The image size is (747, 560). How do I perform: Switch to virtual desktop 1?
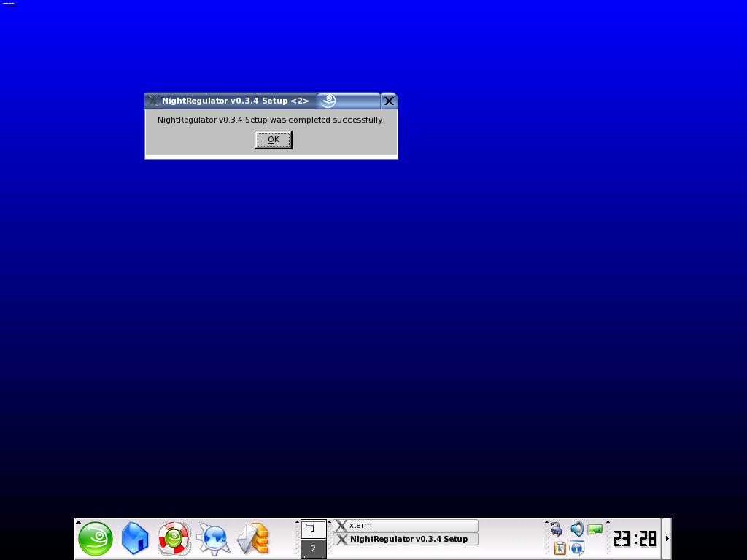313,529
